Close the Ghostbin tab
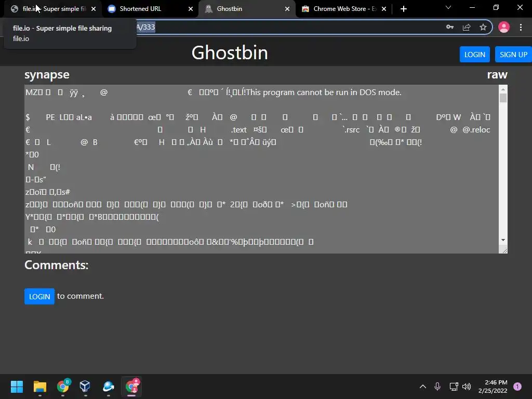532x399 pixels. (287, 9)
